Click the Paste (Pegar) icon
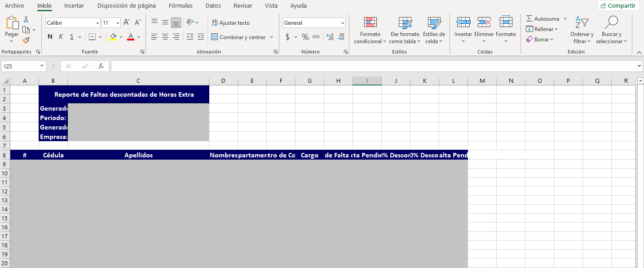 12,23
